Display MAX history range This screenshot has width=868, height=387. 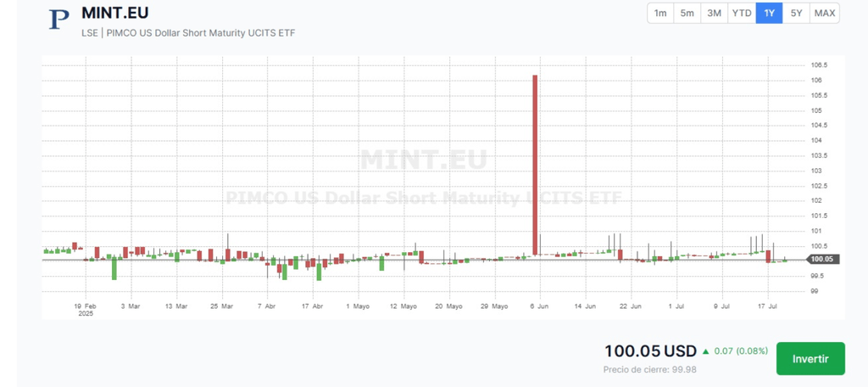click(x=824, y=13)
